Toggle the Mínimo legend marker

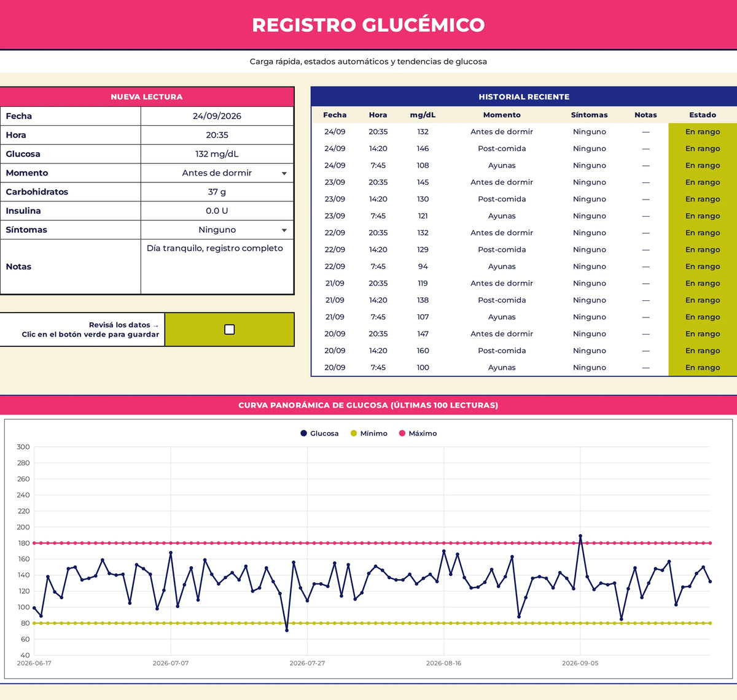(x=354, y=434)
